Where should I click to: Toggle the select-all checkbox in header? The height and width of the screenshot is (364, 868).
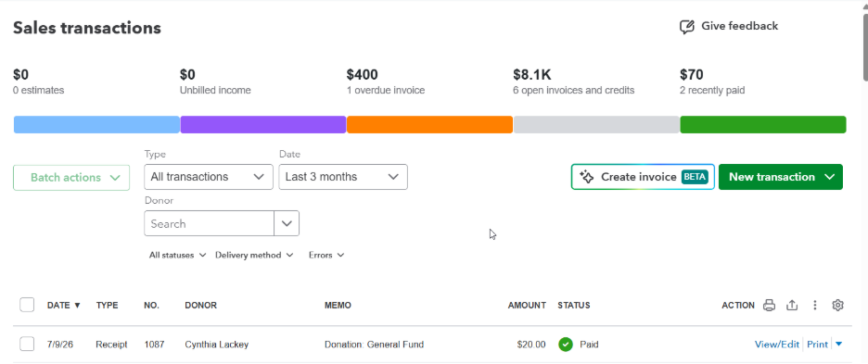[27, 305]
